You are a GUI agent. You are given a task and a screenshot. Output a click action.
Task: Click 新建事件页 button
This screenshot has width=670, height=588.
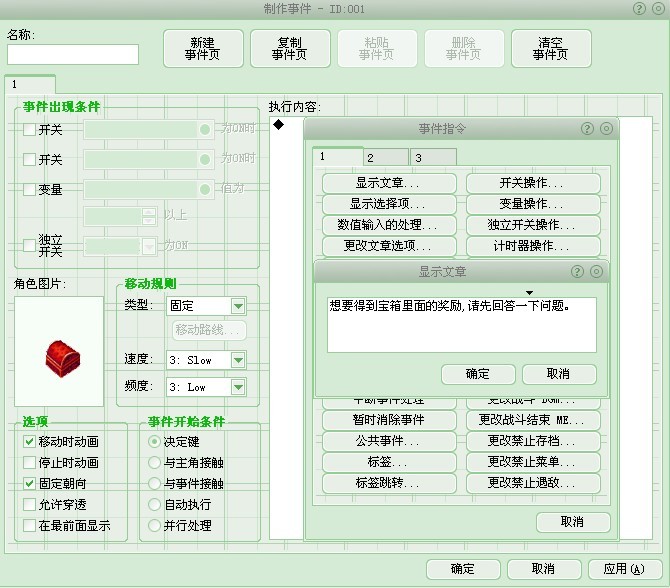tap(203, 49)
